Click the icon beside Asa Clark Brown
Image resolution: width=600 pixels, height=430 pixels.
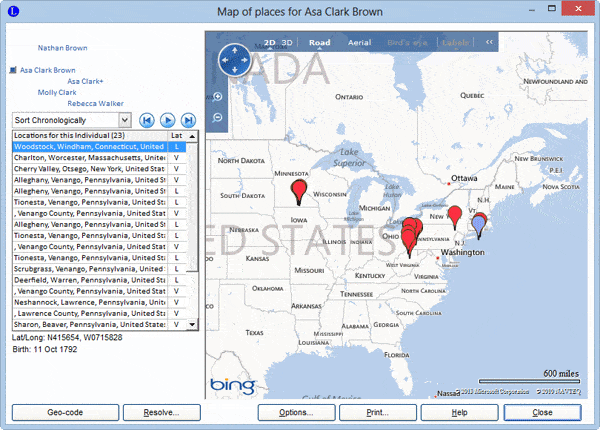(13, 70)
